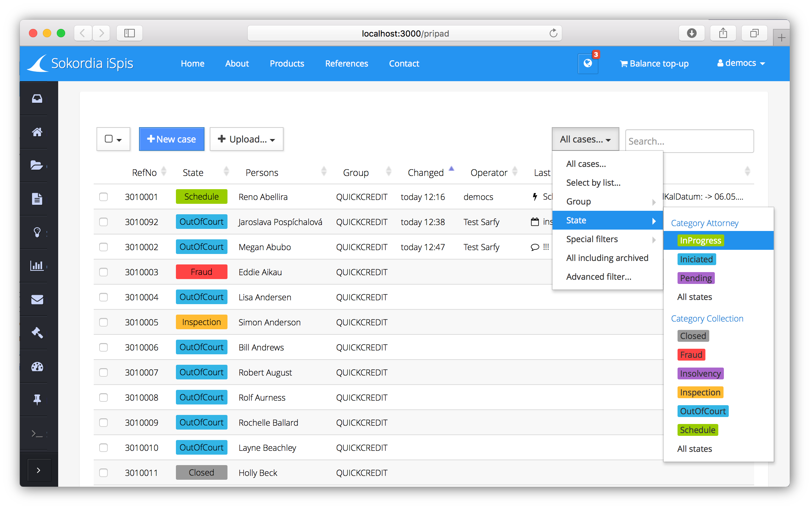The height and width of the screenshot is (509, 812).
Task: Toggle the All cases... filter dropdown
Action: [x=585, y=139]
